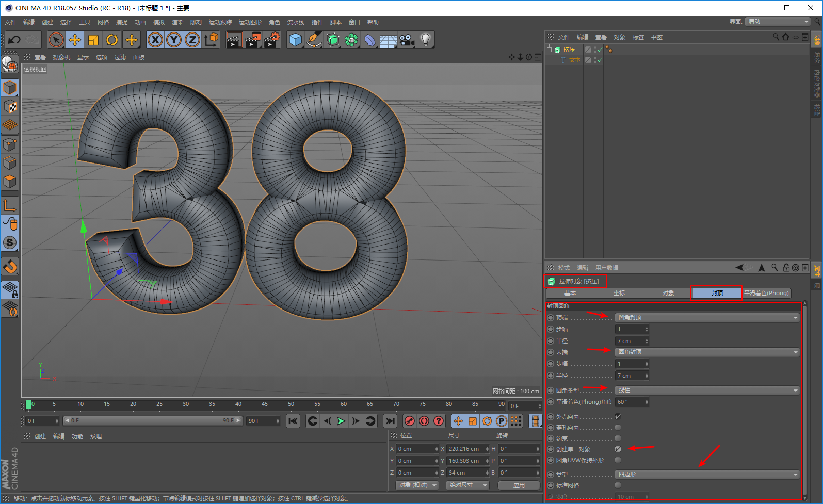This screenshot has width=823, height=504.
Task: Click the preview range slider bar
Action: pyautogui.click(x=152, y=421)
